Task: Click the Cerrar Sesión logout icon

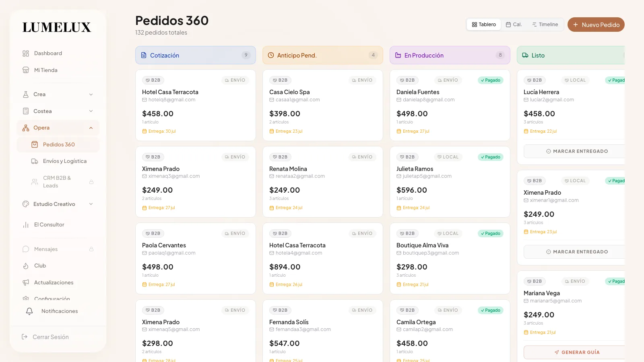Action: tap(25, 337)
